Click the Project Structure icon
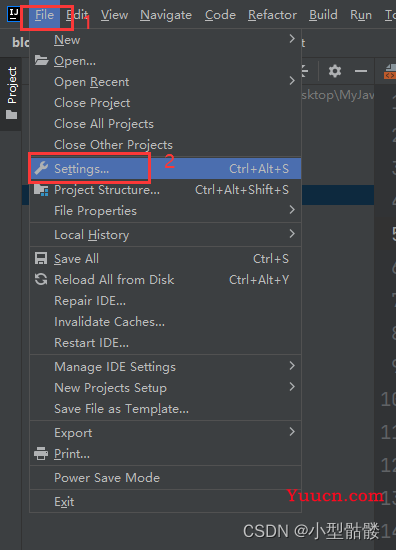 pyautogui.click(x=41, y=190)
